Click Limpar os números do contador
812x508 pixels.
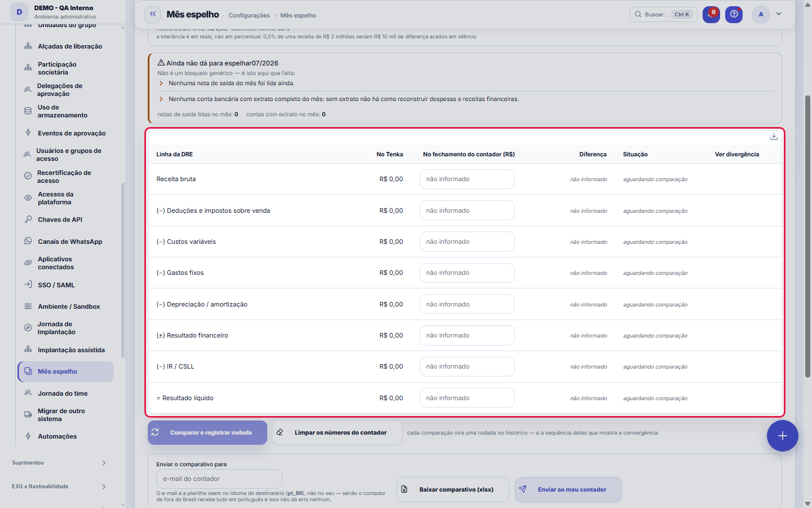coord(337,433)
